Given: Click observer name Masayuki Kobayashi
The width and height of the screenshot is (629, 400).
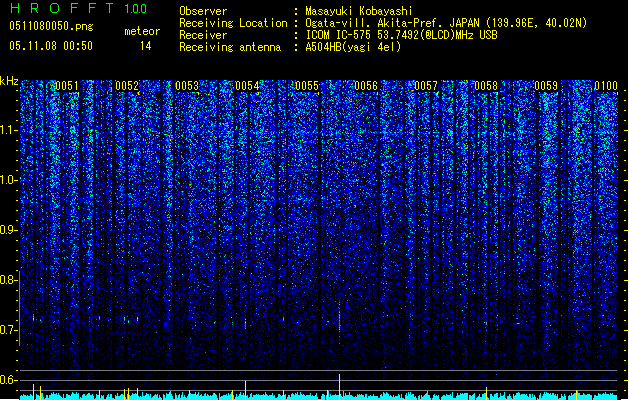Looking at the screenshot, I should click(359, 11).
